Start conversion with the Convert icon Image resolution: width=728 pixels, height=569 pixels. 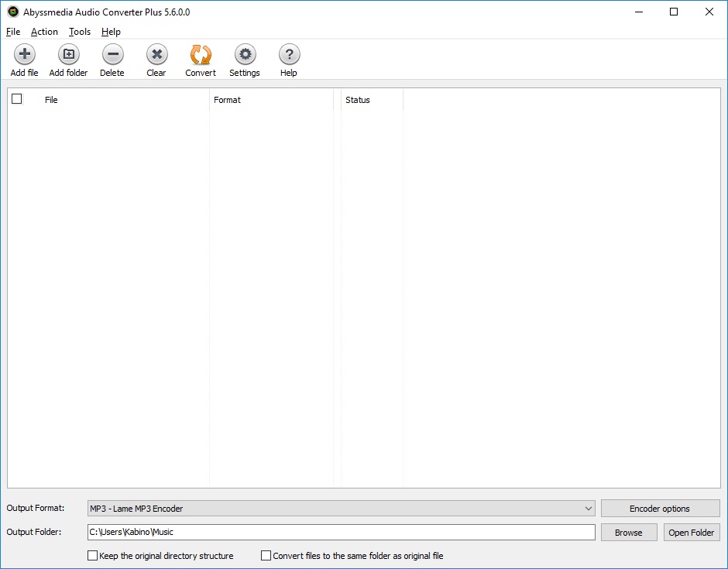[x=201, y=54]
